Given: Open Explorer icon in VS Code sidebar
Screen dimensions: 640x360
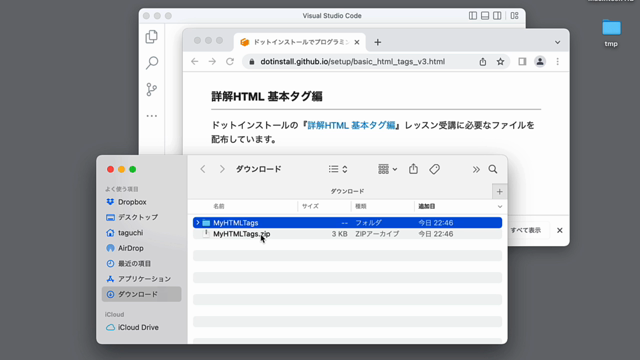Looking at the screenshot, I should click(x=151, y=37).
